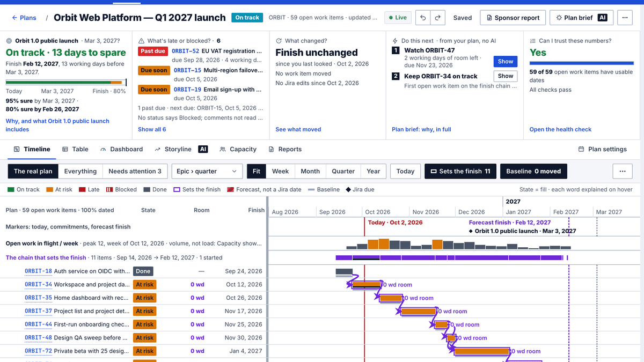Open work item ORBIT-19 link
Screen dimensions: 644x362
187,90
